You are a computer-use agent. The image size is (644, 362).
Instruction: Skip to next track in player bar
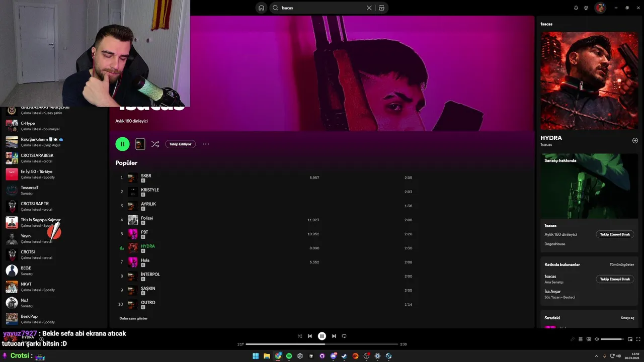click(334, 336)
